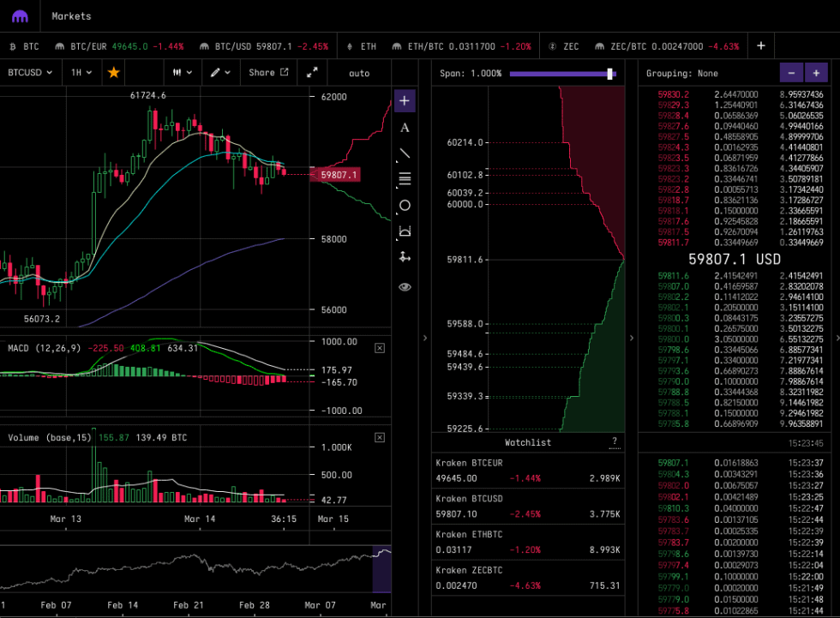The image size is (840, 618).
Task: Click the Kraken logo icon
Action: coord(20,16)
